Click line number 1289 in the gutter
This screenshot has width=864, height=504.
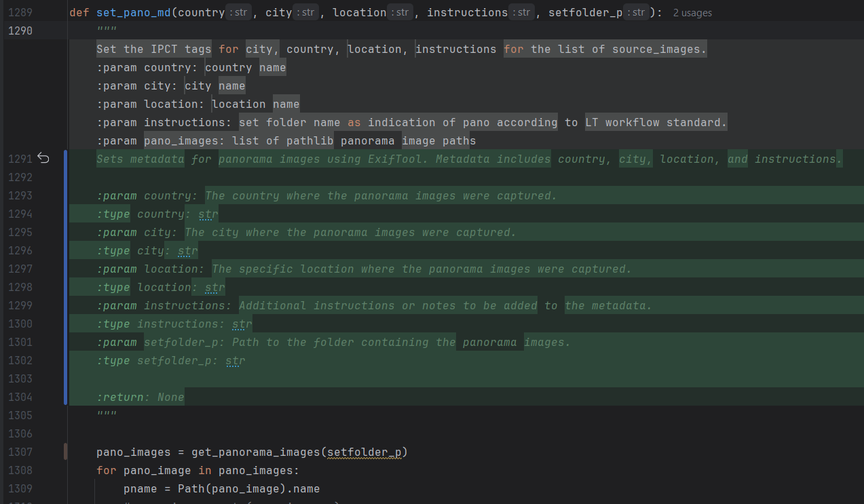[x=20, y=13]
